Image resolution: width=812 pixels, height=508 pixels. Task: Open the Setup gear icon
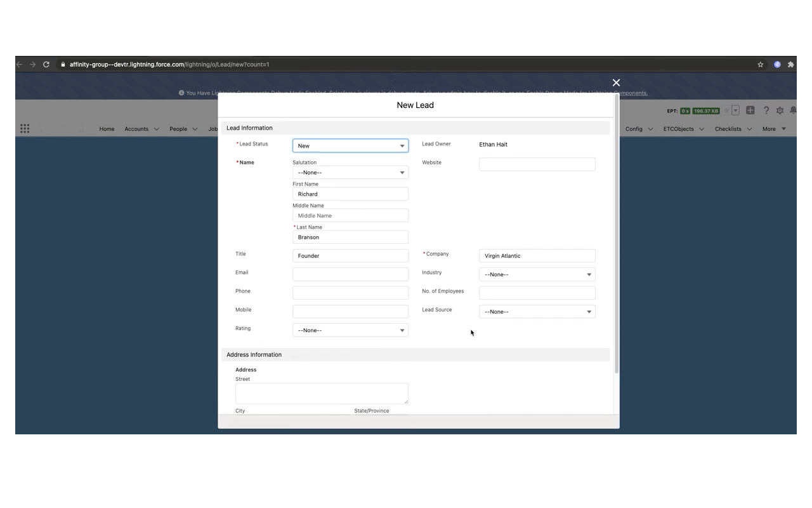pyautogui.click(x=780, y=110)
